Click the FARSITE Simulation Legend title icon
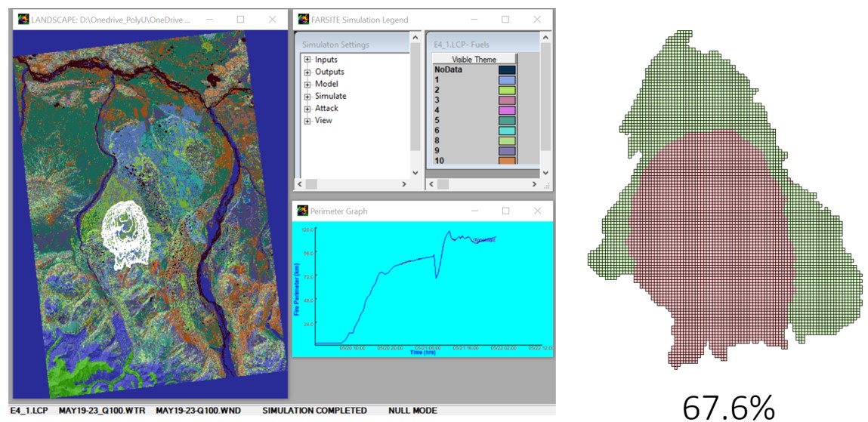868x422 pixels. 304,20
